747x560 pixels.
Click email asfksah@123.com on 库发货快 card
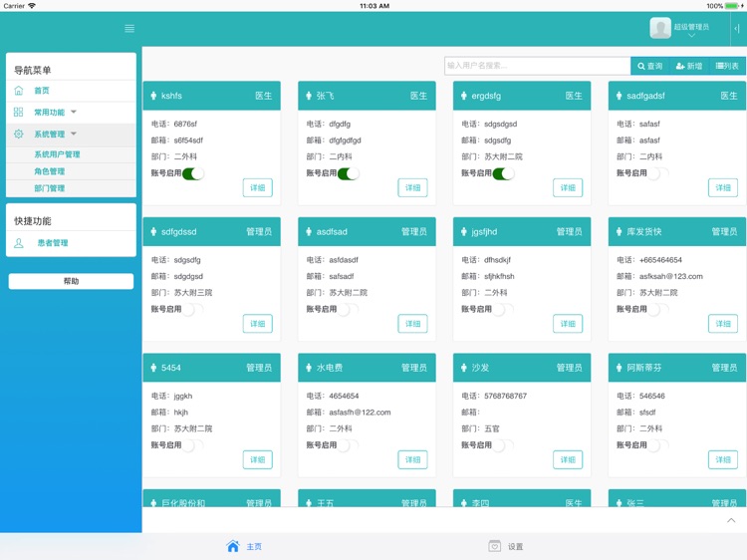pyautogui.click(x=670, y=276)
